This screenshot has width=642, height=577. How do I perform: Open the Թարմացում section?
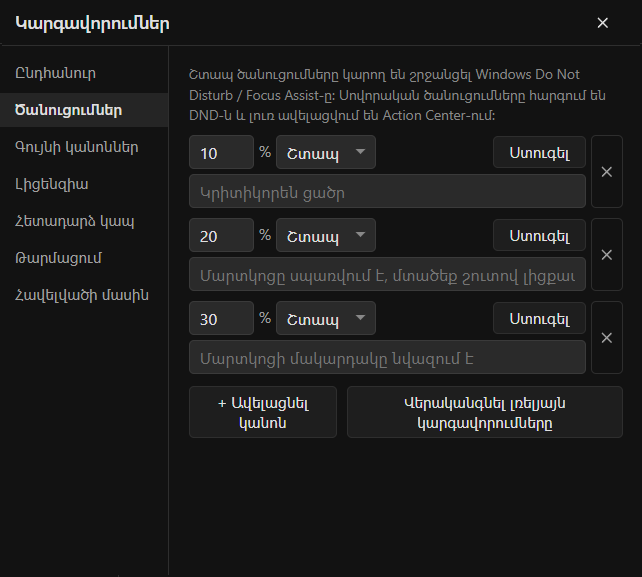[84, 258]
